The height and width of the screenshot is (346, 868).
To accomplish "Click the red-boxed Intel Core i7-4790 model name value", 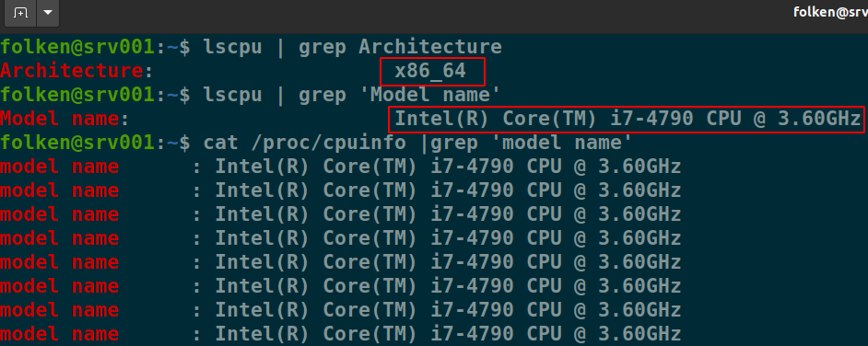I will point(628,120).
